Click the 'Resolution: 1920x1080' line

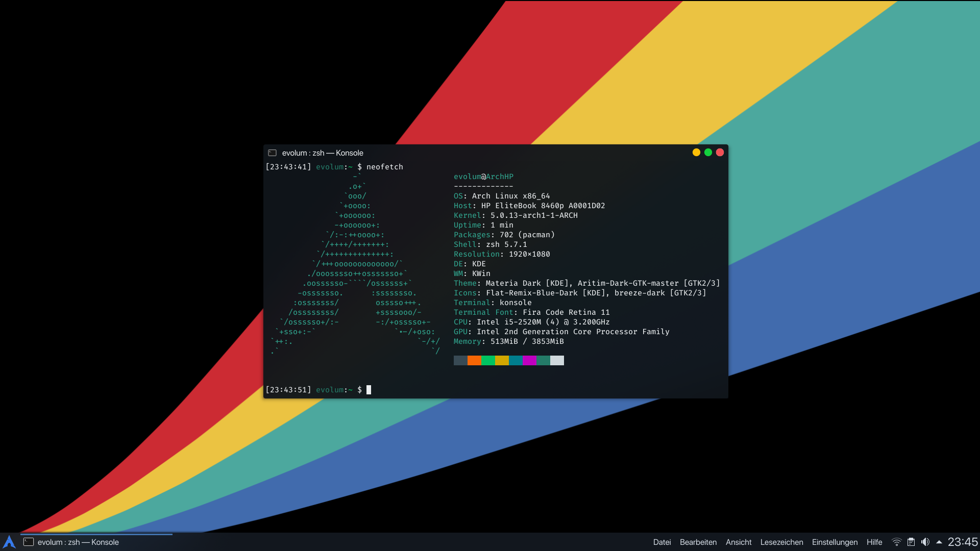coord(502,254)
